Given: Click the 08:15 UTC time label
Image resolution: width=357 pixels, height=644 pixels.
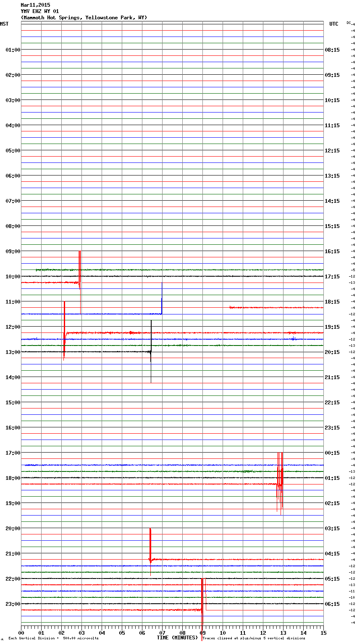Looking at the screenshot, I should [x=332, y=50].
